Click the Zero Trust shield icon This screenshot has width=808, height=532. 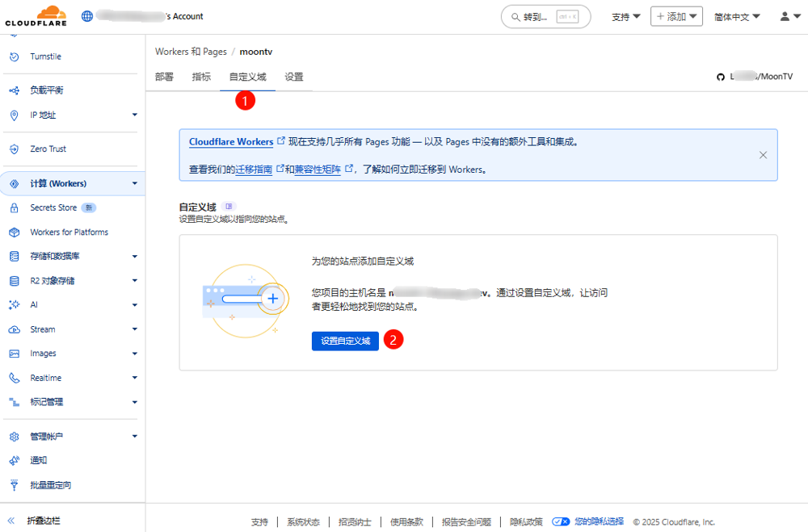coord(14,149)
